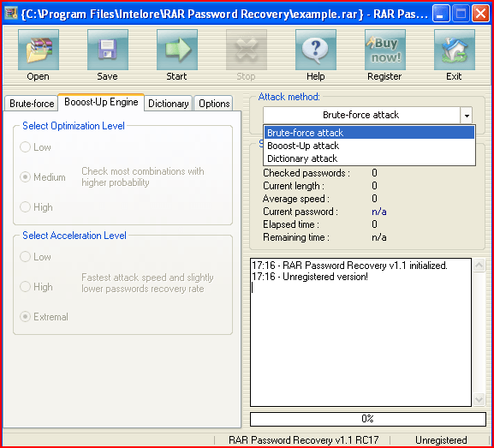The width and height of the screenshot is (494, 448).
Task: Open a RAR archive via Open icon
Action: (39, 50)
